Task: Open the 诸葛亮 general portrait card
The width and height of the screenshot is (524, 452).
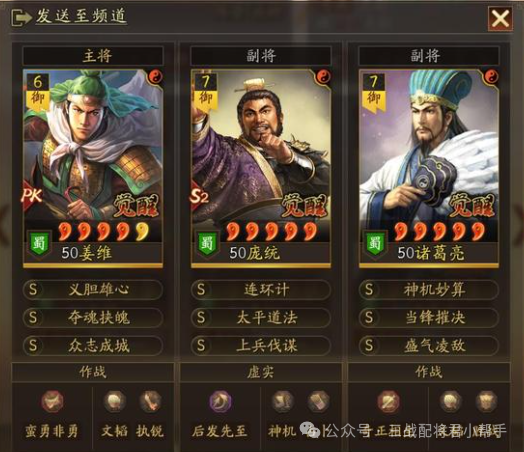Action: point(429,168)
